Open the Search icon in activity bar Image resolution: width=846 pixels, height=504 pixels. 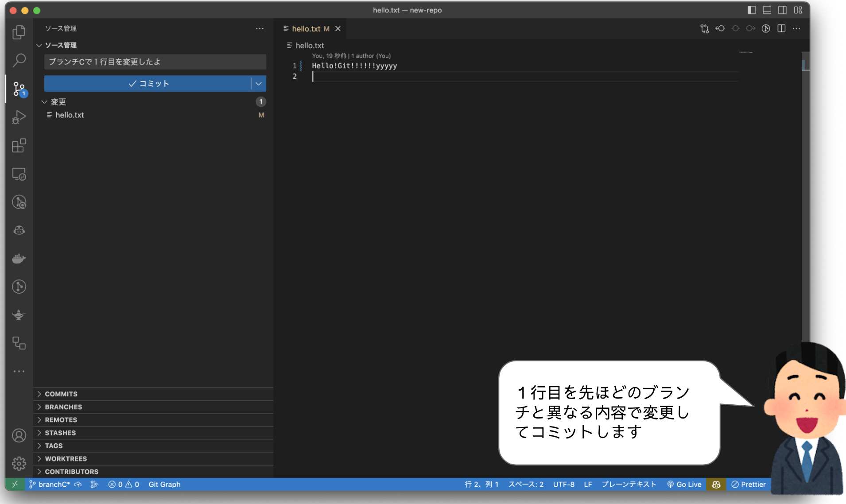click(x=19, y=60)
